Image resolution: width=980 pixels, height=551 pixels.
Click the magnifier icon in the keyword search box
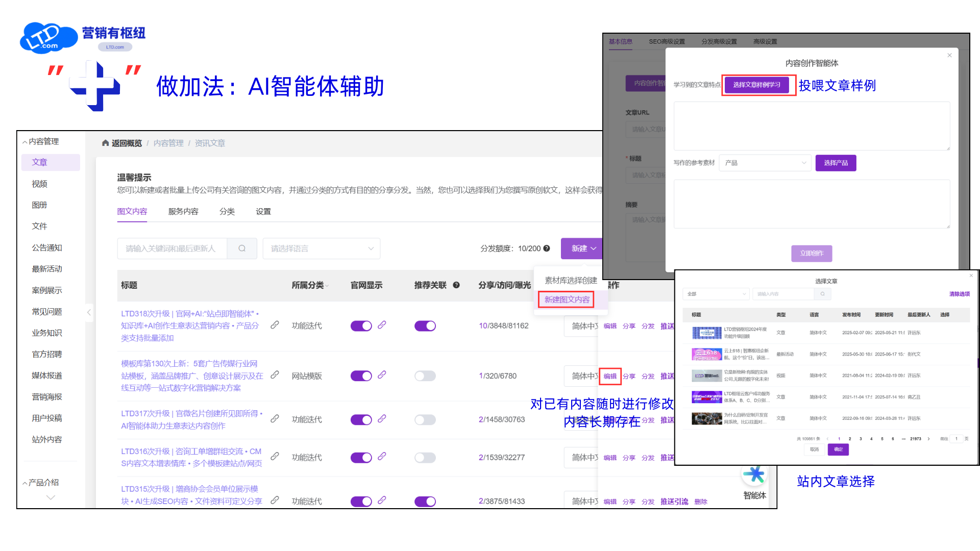pos(242,248)
